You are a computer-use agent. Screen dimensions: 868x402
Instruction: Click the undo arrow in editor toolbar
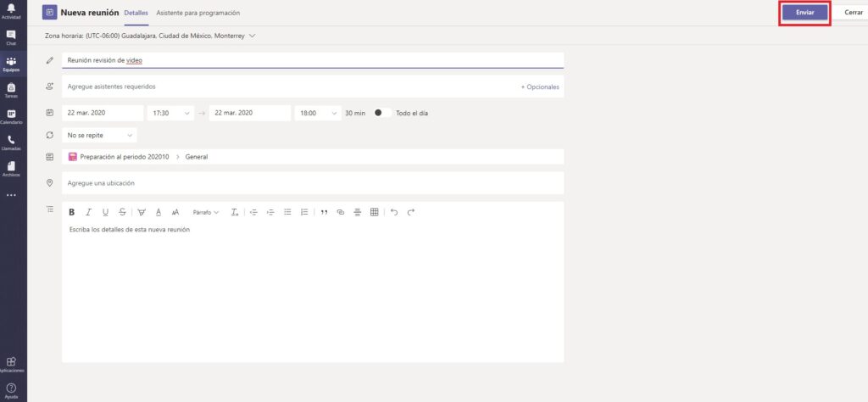click(x=394, y=212)
